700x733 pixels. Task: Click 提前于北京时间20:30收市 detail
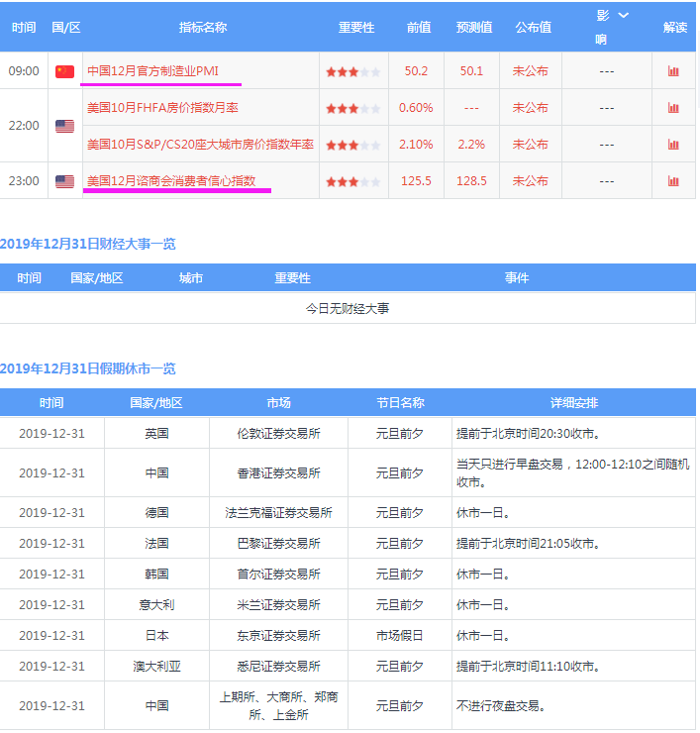point(528,434)
